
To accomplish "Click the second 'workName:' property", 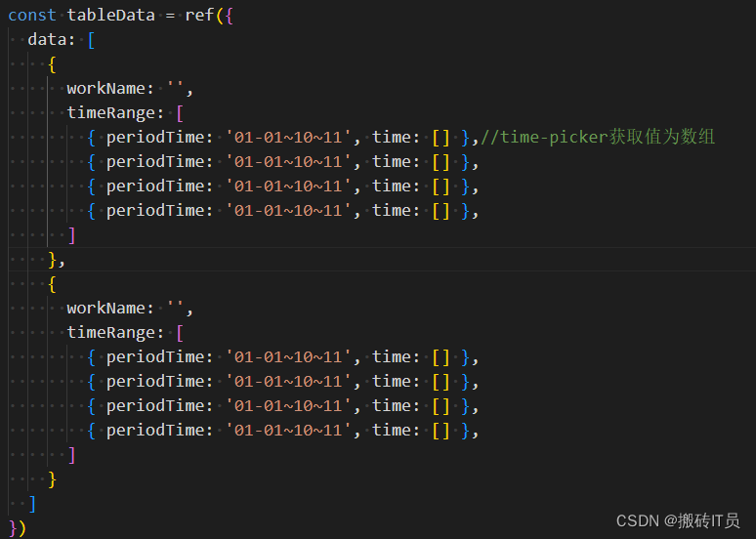I will click(110, 308).
